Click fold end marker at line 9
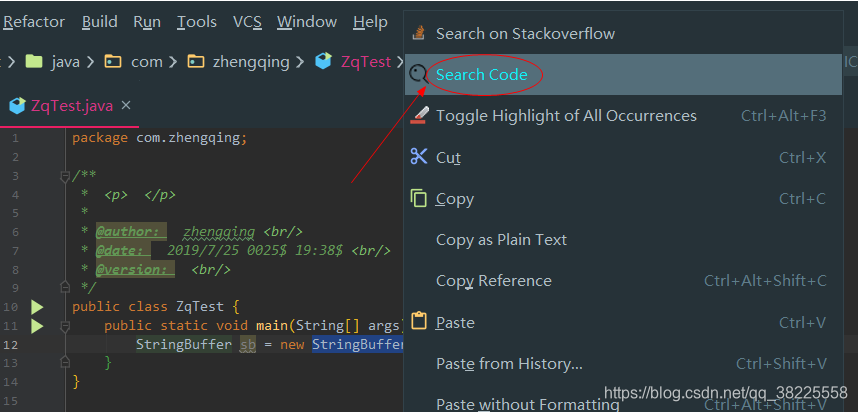858x412 pixels. pos(65,287)
